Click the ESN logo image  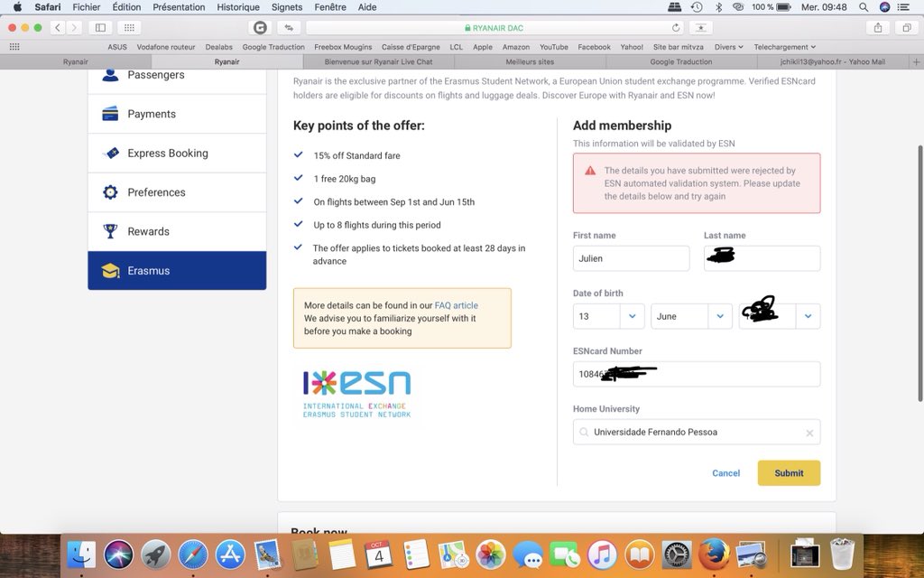pos(357,394)
